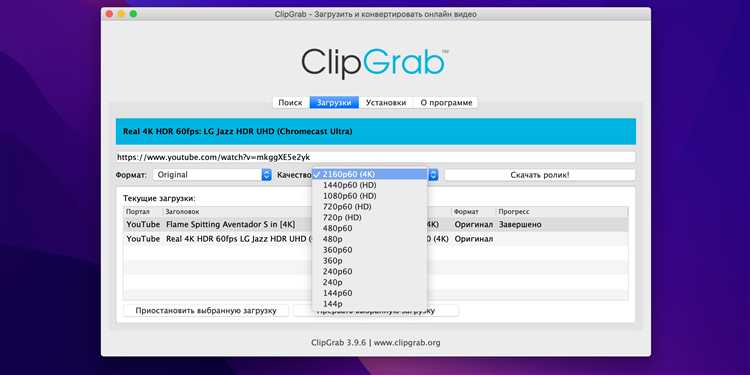Switch to the Установки tab
This screenshot has height=375, width=750.
pos(386,102)
